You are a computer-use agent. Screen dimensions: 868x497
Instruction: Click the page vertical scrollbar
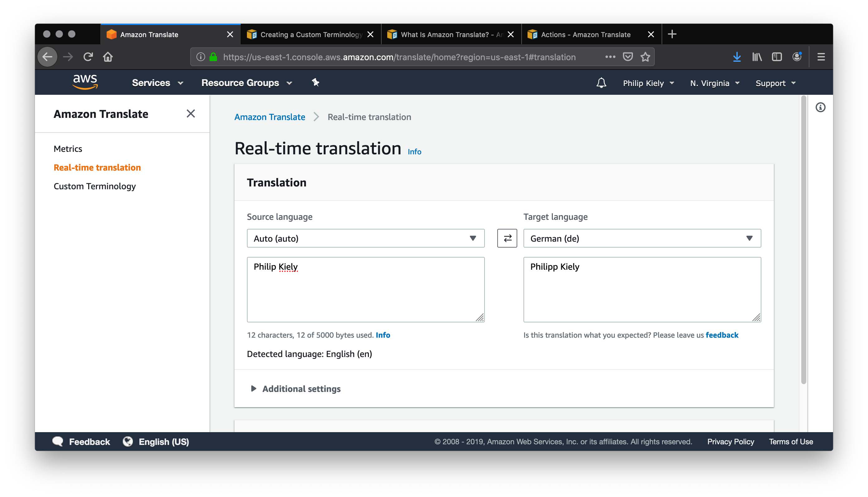pyautogui.click(x=803, y=240)
